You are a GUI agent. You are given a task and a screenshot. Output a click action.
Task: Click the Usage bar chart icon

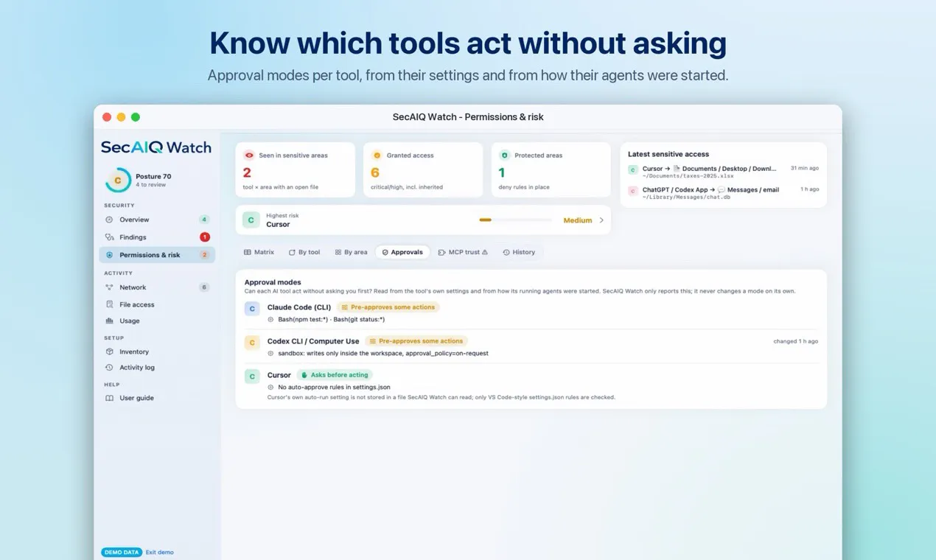pyautogui.click(x=109, y=321)
